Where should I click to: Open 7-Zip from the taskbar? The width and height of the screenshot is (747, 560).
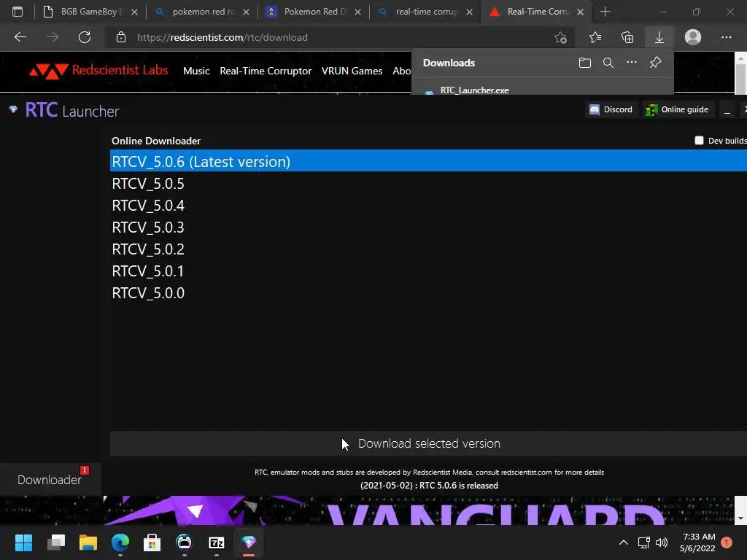(216, 542)
